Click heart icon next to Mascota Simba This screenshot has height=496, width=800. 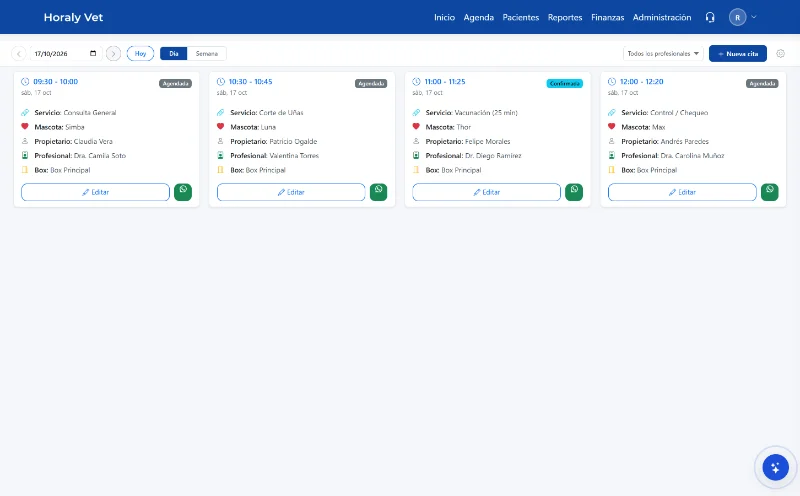point(25,127)
